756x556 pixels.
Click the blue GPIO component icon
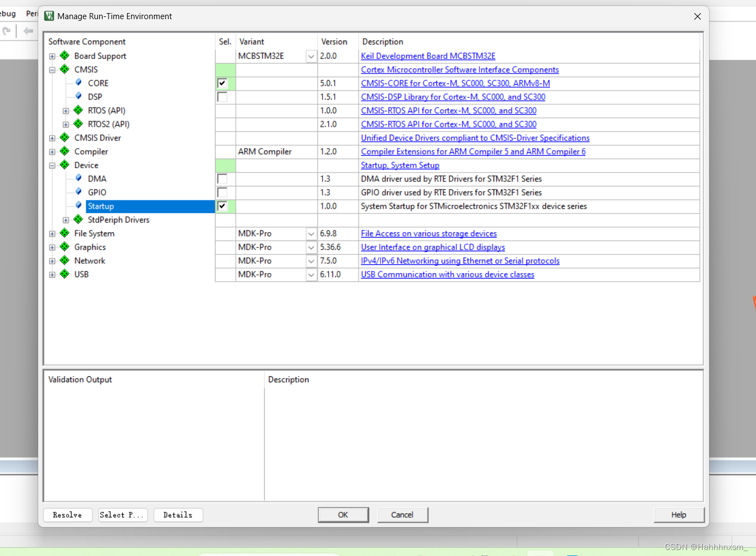click(79, 192)
